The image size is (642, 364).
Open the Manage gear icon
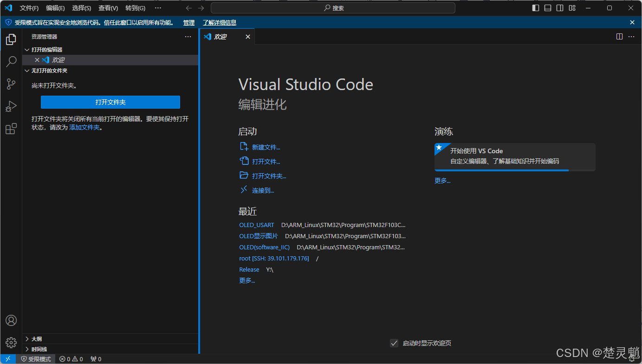(x=11, y=342)
